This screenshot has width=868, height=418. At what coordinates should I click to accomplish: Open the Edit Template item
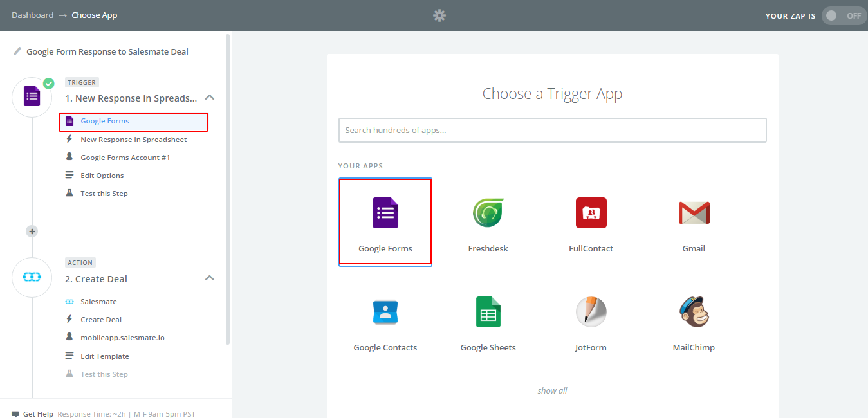pos(105,356)
